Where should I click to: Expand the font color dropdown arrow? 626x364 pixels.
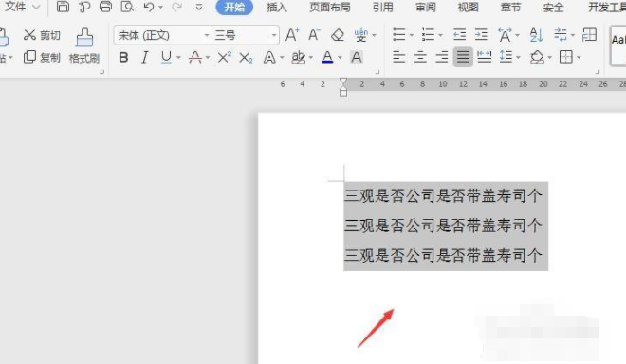point(341,58)
